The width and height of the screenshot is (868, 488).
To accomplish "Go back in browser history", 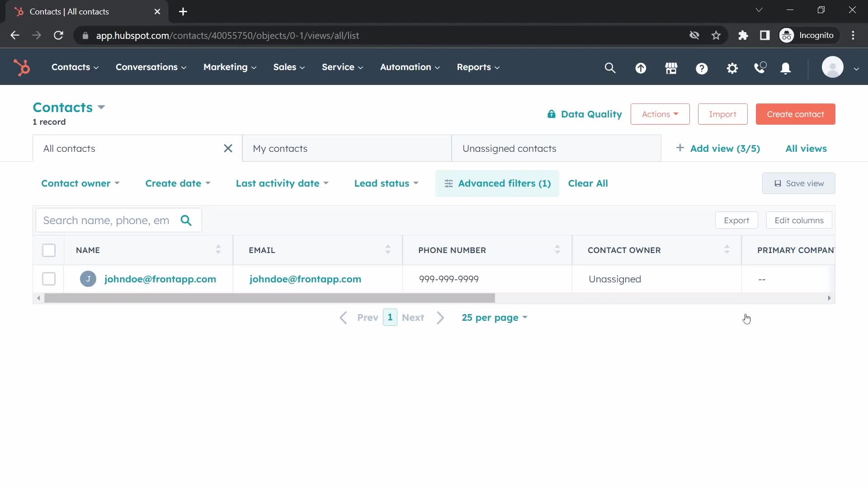I will [15, 35].
